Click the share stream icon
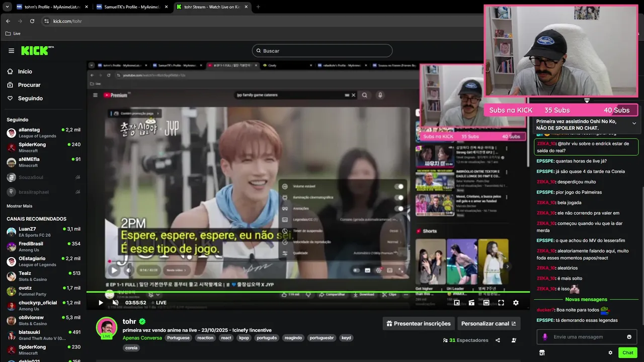This screenshot has height=362, width=644. coord(498,340)
